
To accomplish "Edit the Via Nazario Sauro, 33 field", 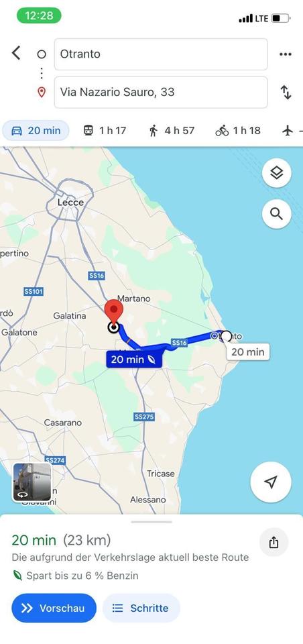I will click(161, 92).
